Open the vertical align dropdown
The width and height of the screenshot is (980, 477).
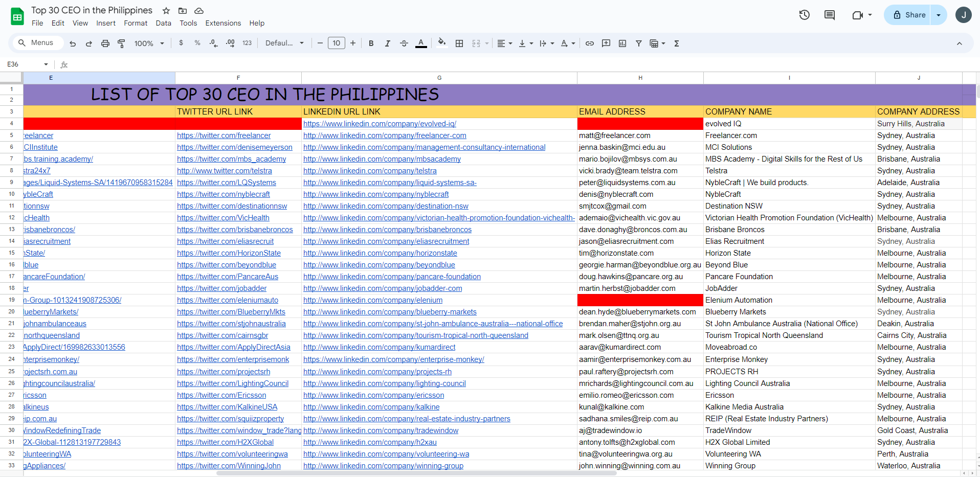[526, 43]
